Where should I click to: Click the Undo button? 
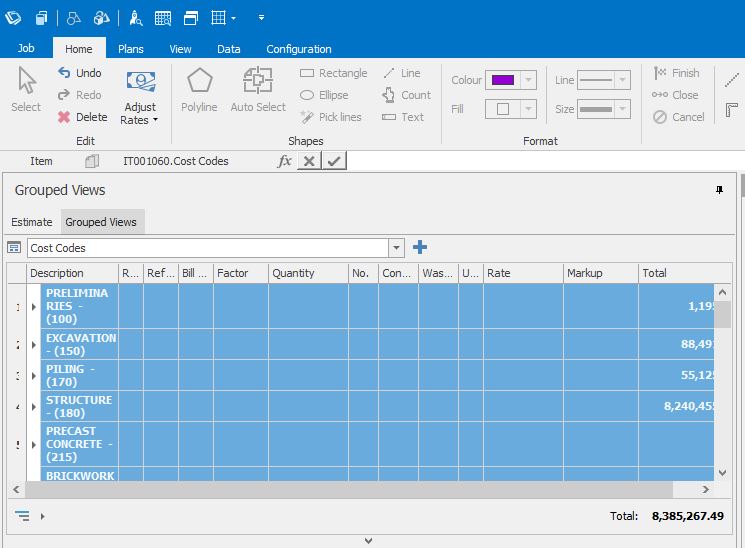tap(79, 73)
